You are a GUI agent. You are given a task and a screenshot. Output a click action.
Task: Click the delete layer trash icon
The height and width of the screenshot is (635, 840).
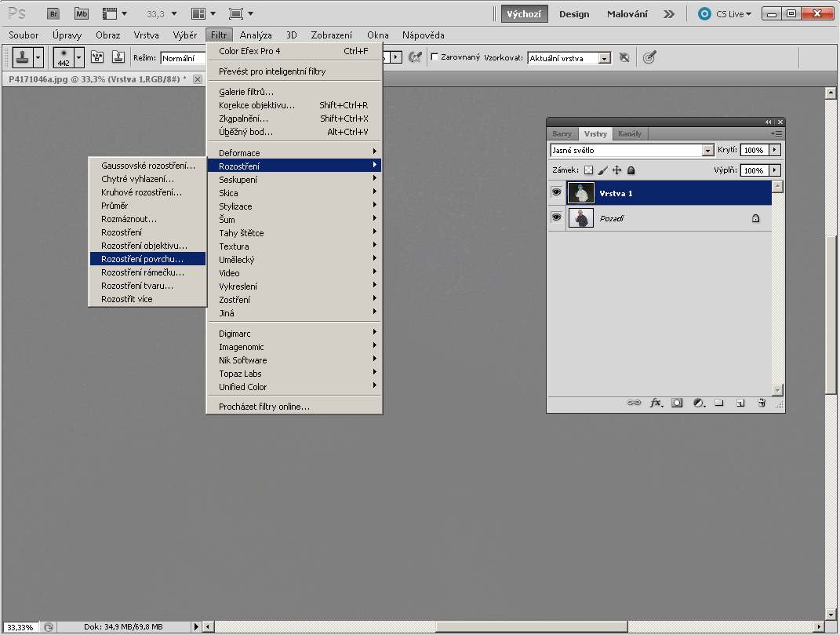pyautogui.click(x=761, y=403)
